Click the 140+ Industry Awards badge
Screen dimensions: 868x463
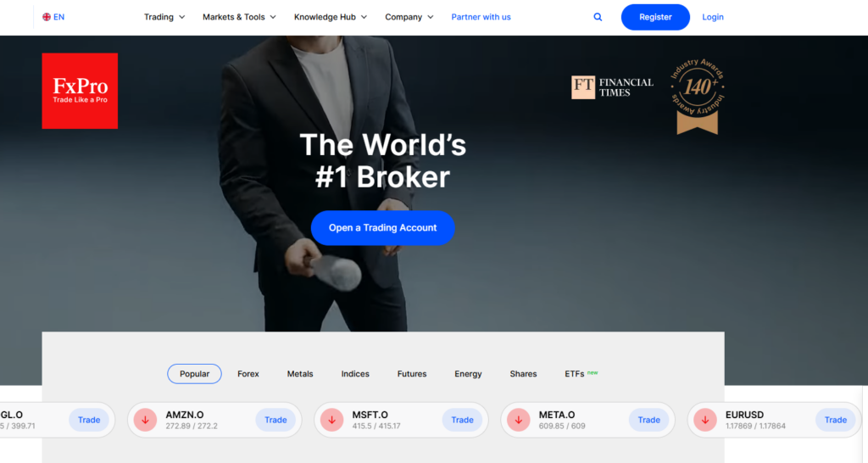(x=698, y=97)
